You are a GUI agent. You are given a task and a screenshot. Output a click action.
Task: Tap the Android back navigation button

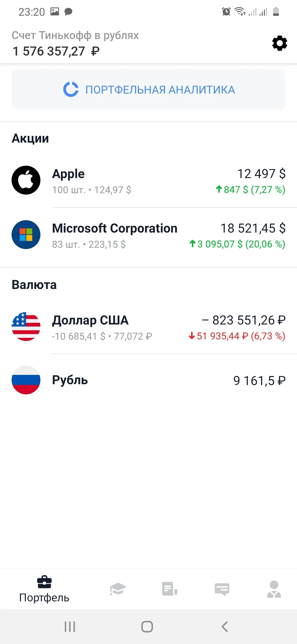225,627
